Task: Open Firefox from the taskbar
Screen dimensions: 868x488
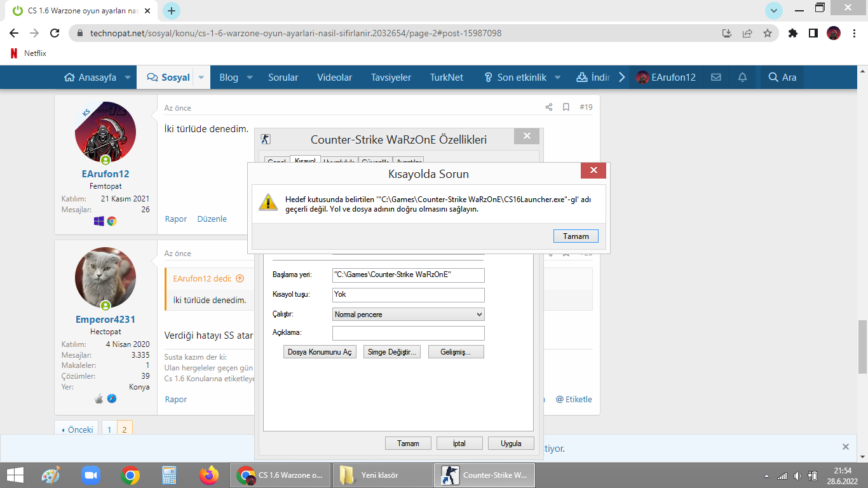Action: click(x=208, y=475)
